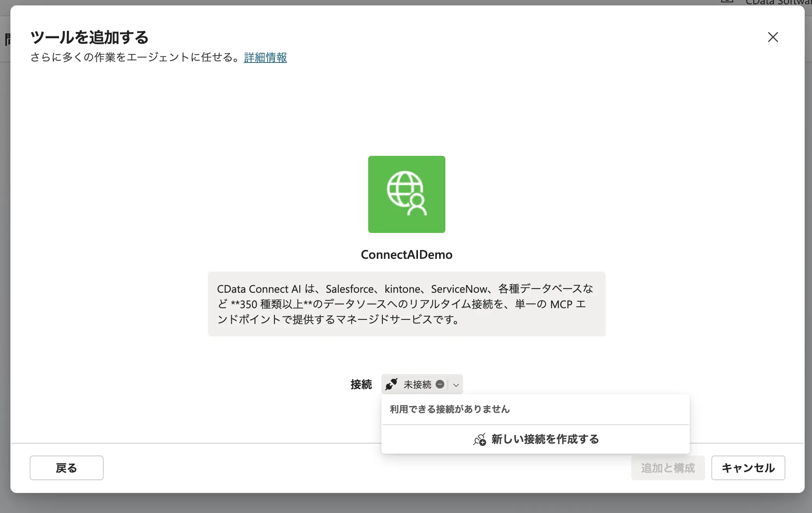Click the disabled 追加と構成 button

pos(668,467)
